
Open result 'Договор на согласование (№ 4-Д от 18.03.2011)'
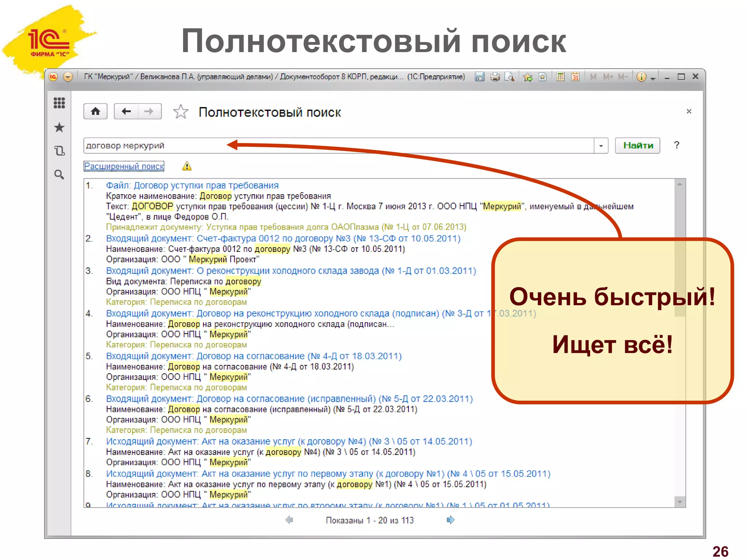pyautogui.click(x=254, y=356)
